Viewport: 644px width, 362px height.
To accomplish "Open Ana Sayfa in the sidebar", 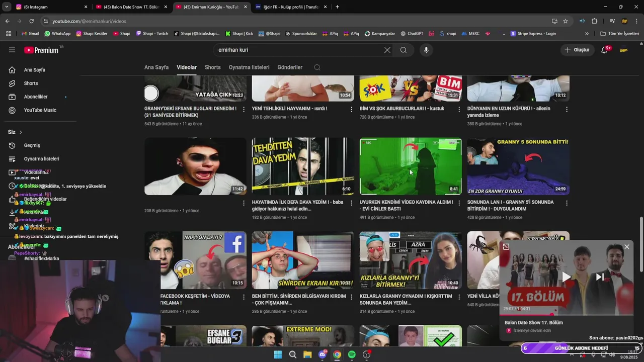I will 34,70.
